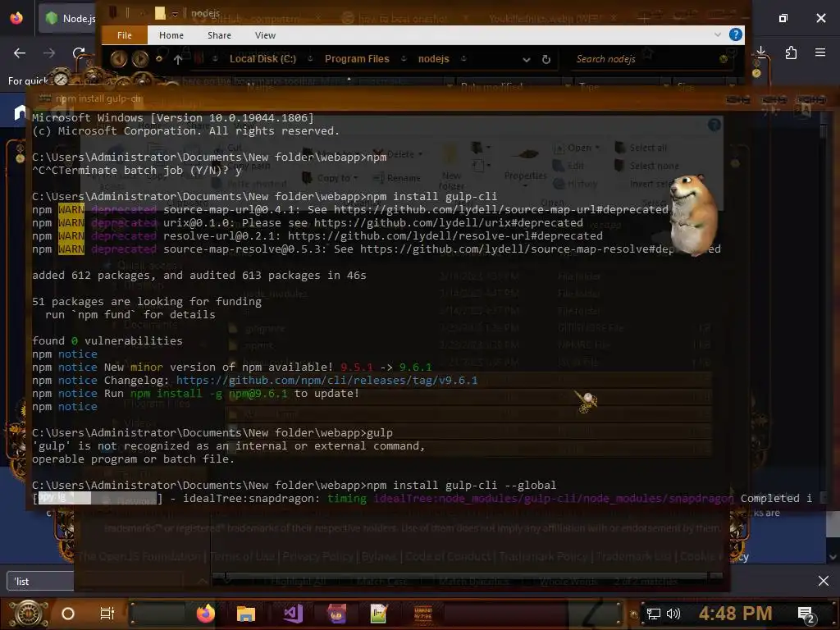Open File Explorer from the taskbar

246,614
